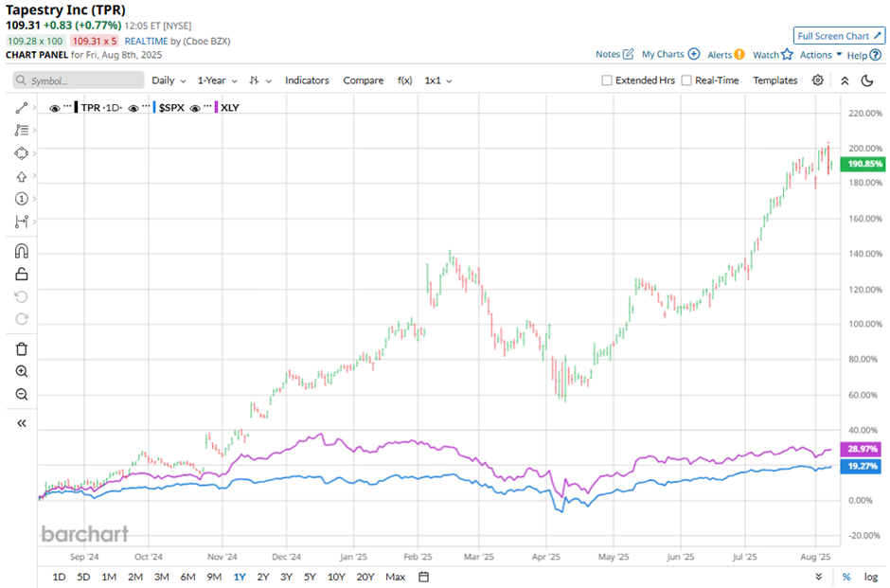Click the double-down chevron near the scale options
890x588 pixels.
(x=818, y=577)
